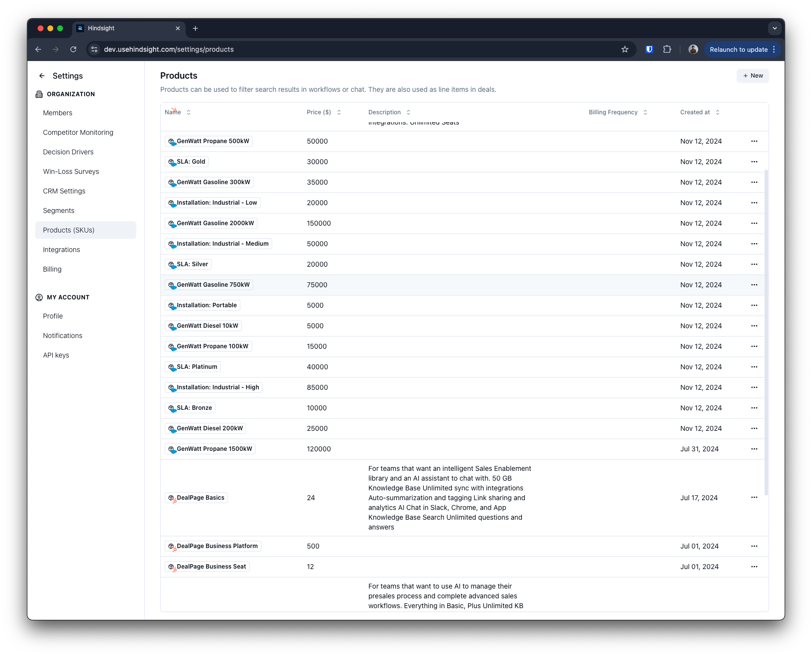
Task: Reload the page in the browser
Action: pyautogui.click(x=73, y=49)
